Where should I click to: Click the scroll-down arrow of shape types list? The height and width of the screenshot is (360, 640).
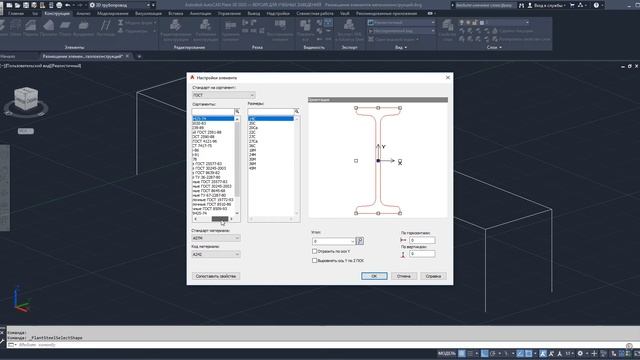tap(237, 213)
